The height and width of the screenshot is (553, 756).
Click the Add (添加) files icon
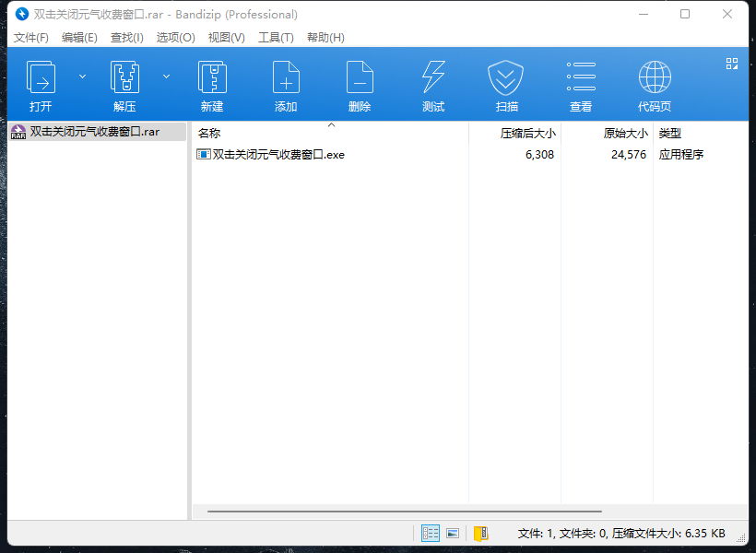286,77
